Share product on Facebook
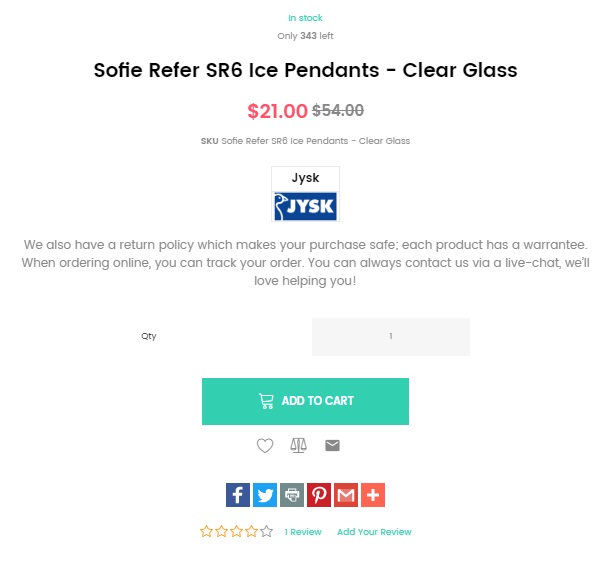Image resolution: width=613 pixels, height=561 pixels. (238, 495)
